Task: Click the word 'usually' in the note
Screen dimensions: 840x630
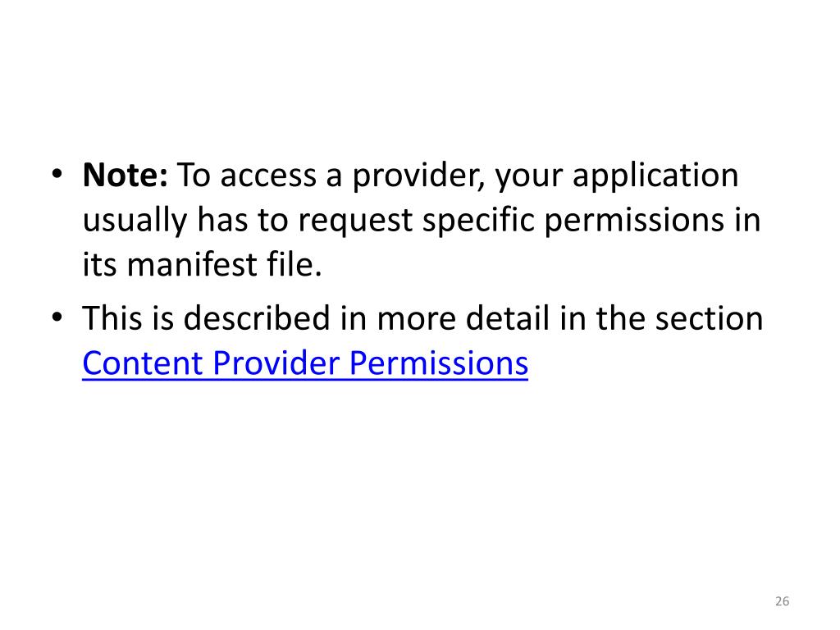Action: 135,221
